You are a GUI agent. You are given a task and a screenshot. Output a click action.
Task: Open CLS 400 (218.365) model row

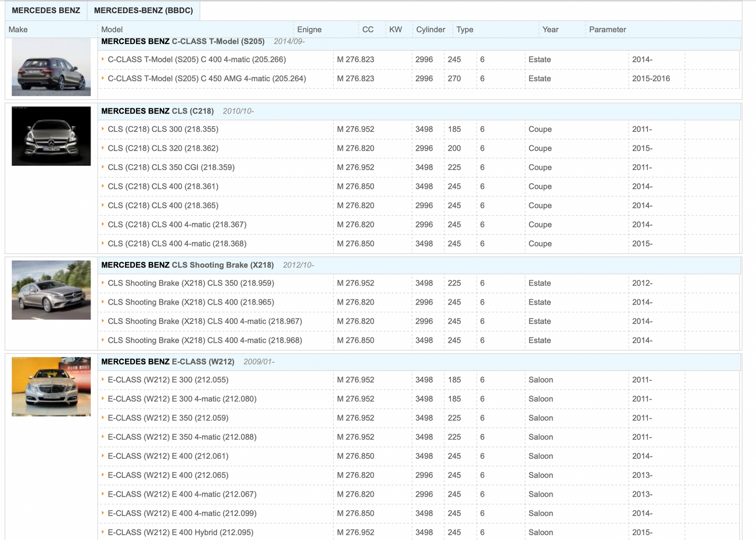click(163, 206)
